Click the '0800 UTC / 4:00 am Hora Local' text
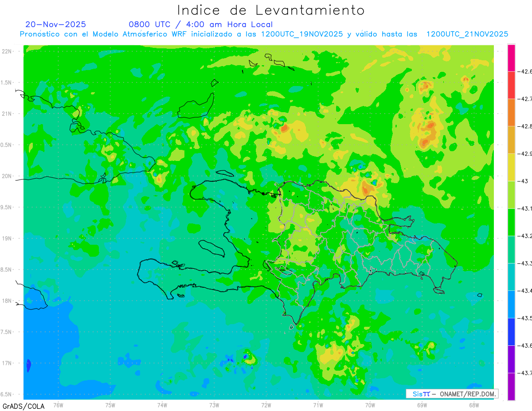This screenshot has height=411, width=532. point(201,24)
